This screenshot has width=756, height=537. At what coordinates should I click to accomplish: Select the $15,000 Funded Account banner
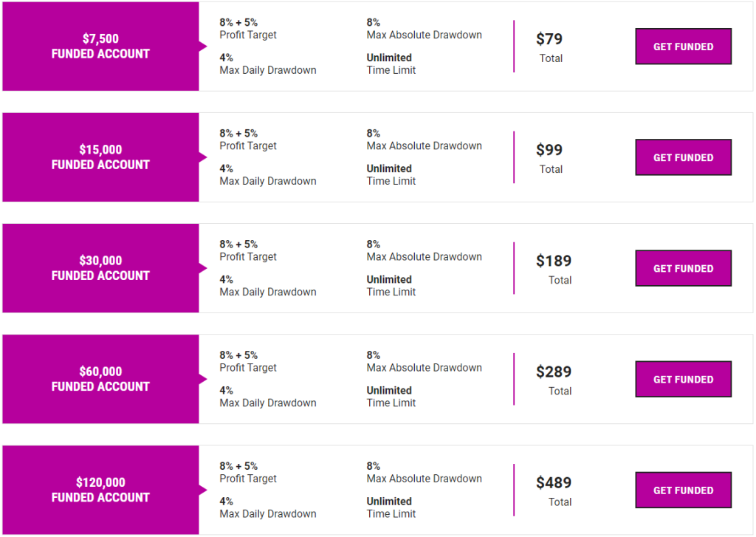100,157
